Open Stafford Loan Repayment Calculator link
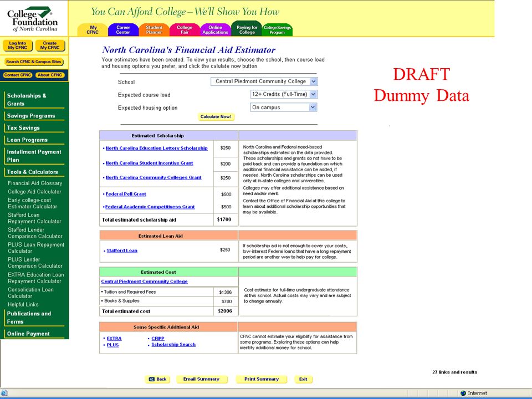 (x=34, y=218)
